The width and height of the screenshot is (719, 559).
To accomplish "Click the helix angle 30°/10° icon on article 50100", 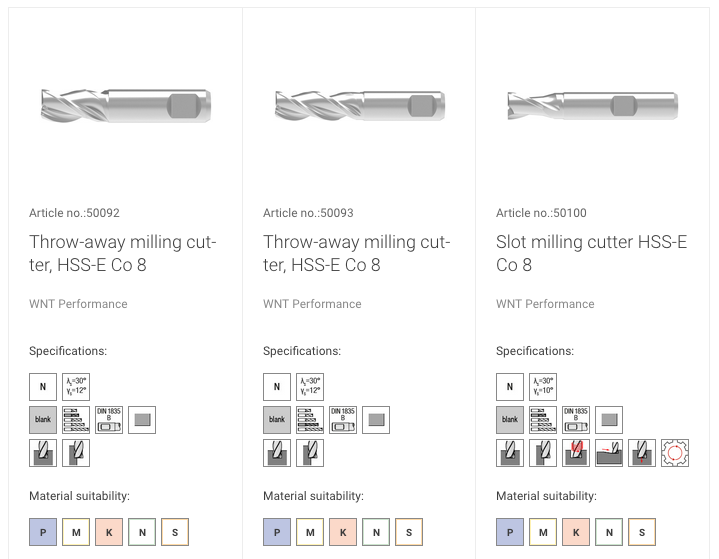I will tap(542, 387).
